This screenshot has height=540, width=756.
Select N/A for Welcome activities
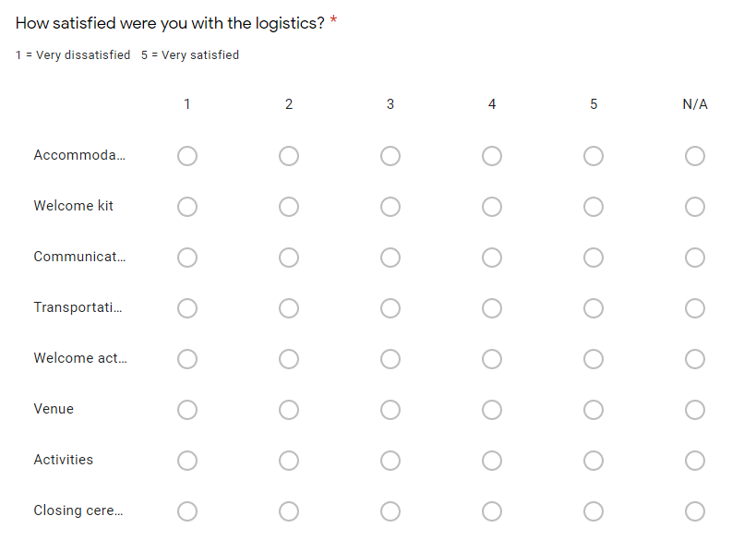click(x=695, y=359)
